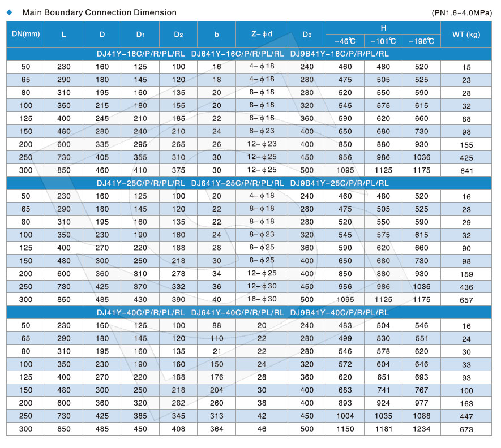501x448 pixels.
Task: Select the height value 1234 cell
Action: [x=421, y=428]
